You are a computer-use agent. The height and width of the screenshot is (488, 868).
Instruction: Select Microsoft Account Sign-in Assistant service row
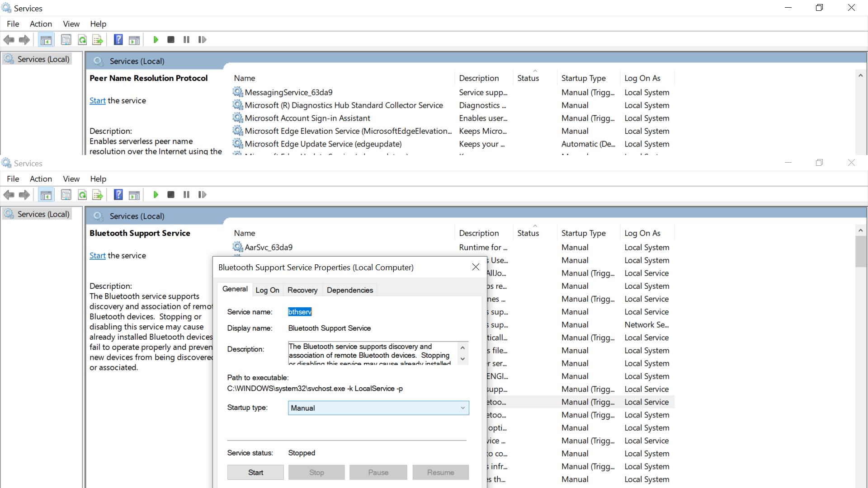click(307, 118)
